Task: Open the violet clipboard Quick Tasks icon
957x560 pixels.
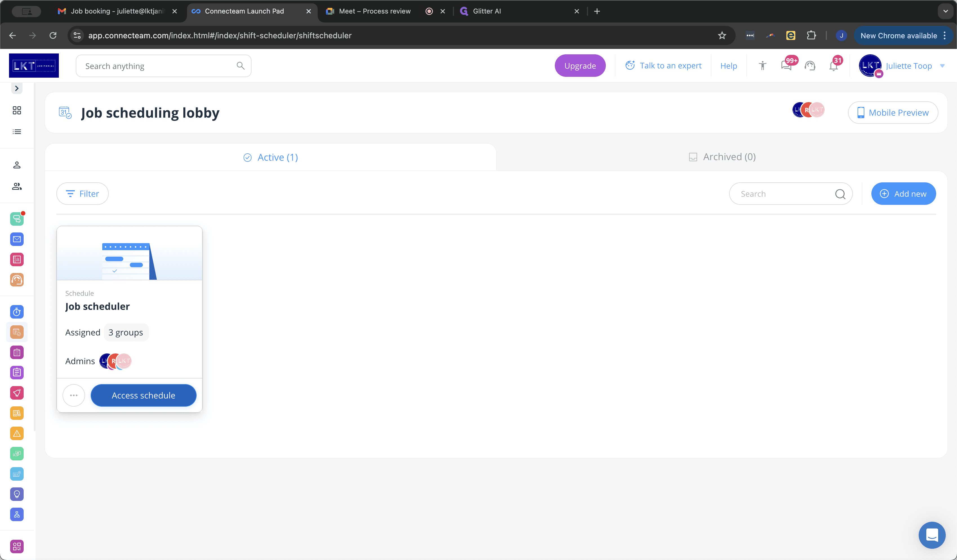Action: click(17, 373)
